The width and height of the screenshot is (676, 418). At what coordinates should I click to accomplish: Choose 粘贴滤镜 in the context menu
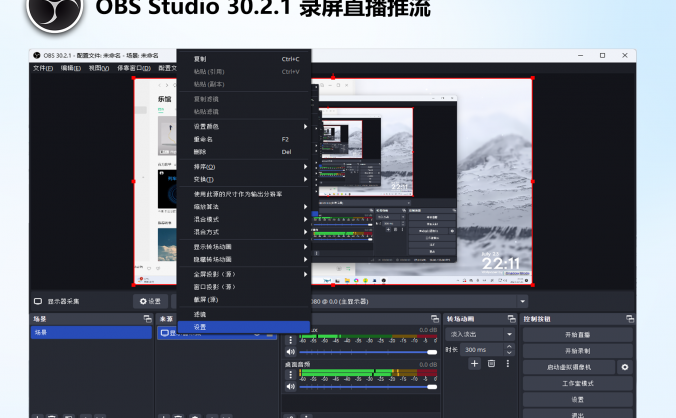[244, 112]
